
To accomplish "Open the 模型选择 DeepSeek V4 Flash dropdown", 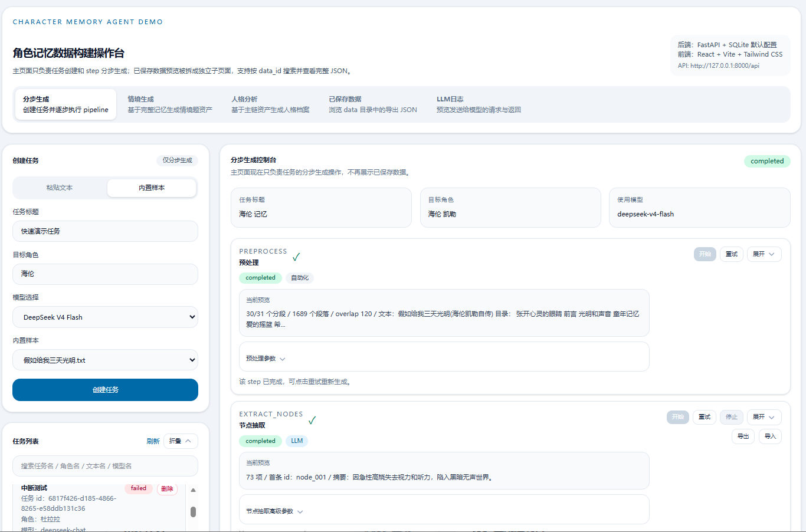I will 105,317.
